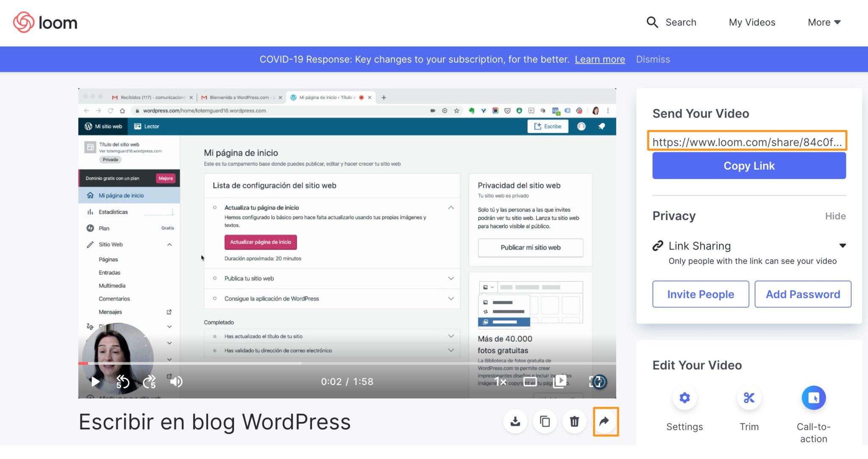This screenshot has height=459, width=868.
Task: Download the video
Action: (515, 421)
